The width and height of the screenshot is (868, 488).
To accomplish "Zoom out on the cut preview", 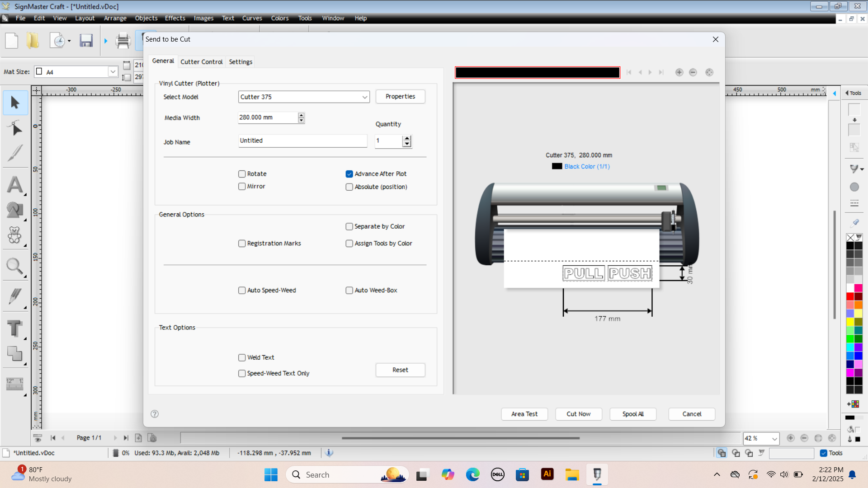I will tap(693, 72).
